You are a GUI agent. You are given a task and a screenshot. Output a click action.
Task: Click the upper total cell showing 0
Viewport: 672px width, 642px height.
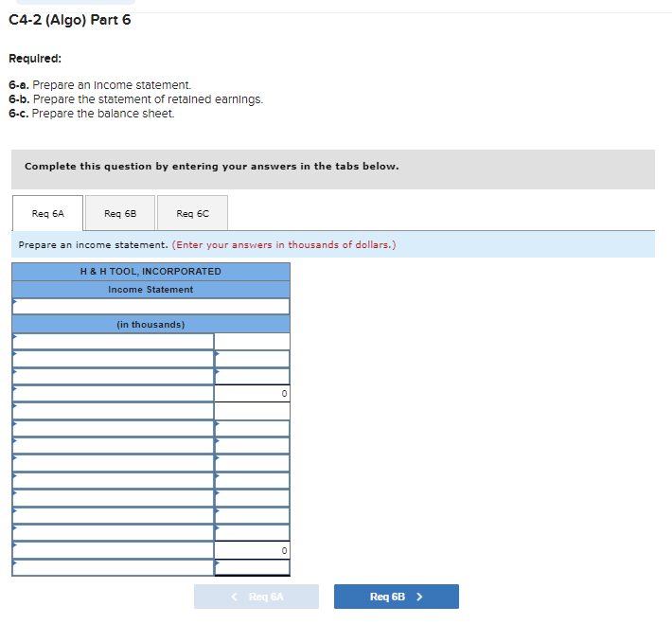click(252, 394)
